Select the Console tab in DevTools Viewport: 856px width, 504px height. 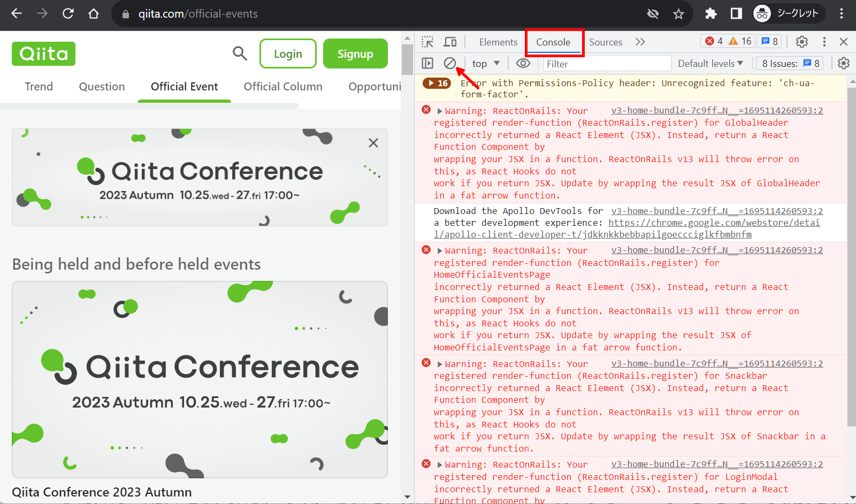[x=553, y=42]
